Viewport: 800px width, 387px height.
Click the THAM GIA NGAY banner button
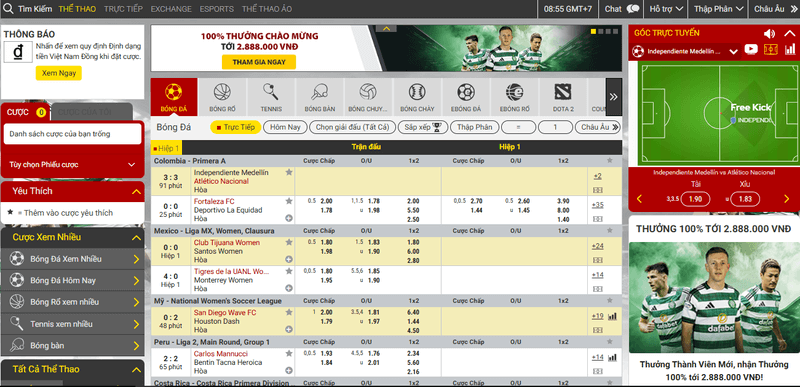point(259,62)
